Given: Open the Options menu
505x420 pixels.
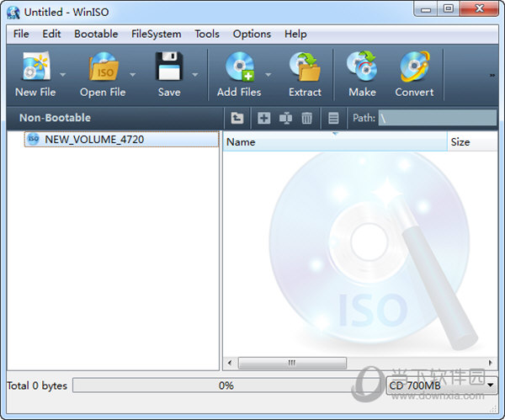Looking at the screenshot, I should click(252, 34).
